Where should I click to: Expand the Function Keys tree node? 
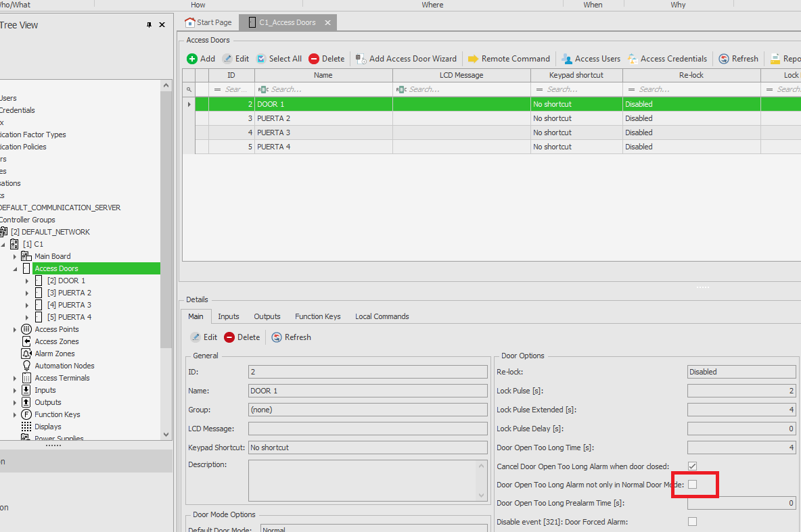[15, 415]
